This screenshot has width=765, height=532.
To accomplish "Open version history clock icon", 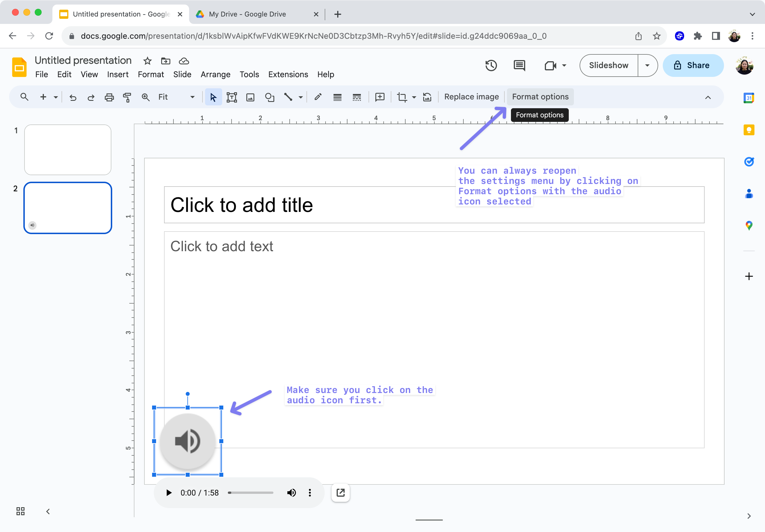I will pyautogui.click(x=491, y=65).
